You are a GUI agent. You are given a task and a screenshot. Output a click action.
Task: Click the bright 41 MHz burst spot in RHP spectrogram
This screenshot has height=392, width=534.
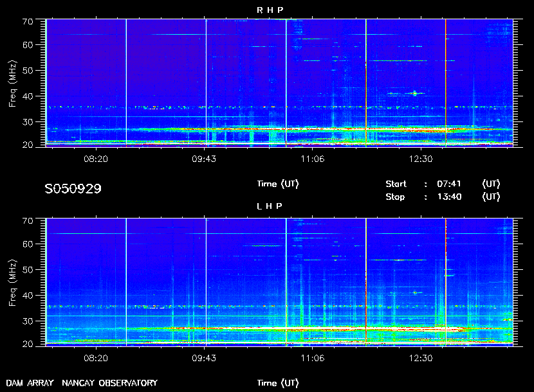(415, 93)
